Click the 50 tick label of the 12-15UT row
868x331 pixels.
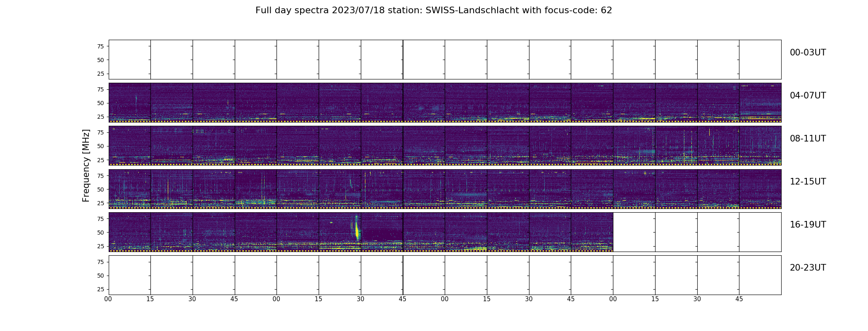pyautogui.click(x=100, y=189)
